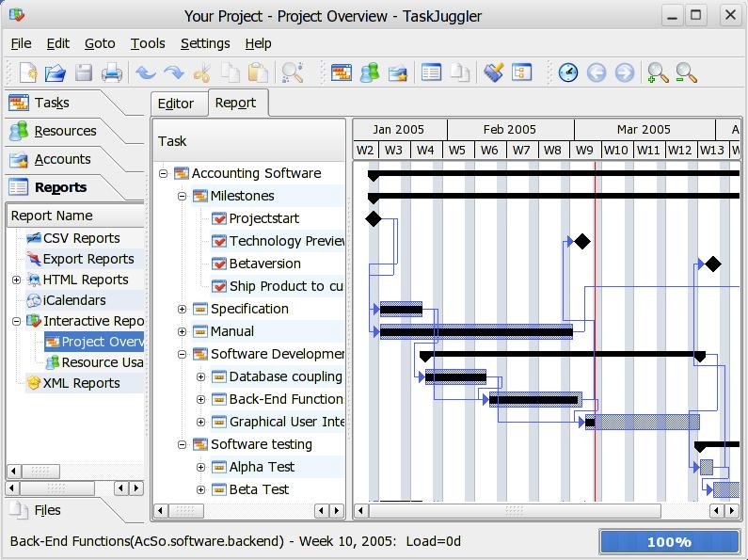Open the File menu
The height and width of the screenshot is (560, 748).
[21, 43]
